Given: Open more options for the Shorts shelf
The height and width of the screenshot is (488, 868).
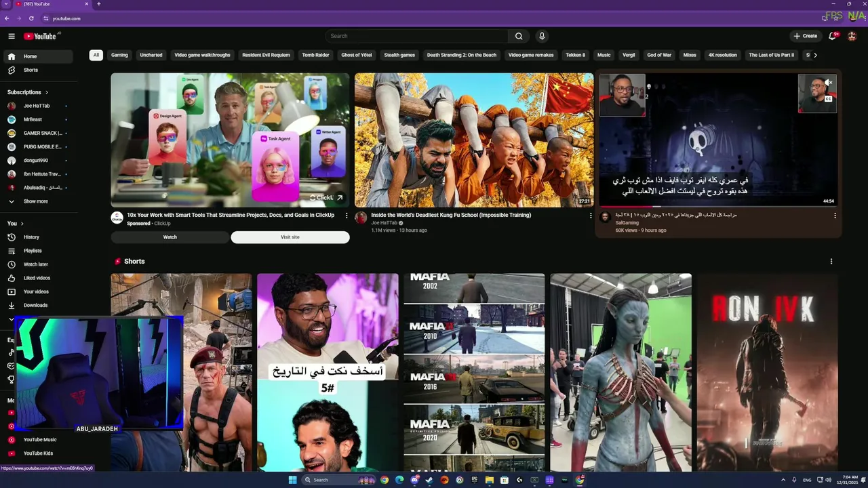Looking at the screenshot, I should [831, 261].
